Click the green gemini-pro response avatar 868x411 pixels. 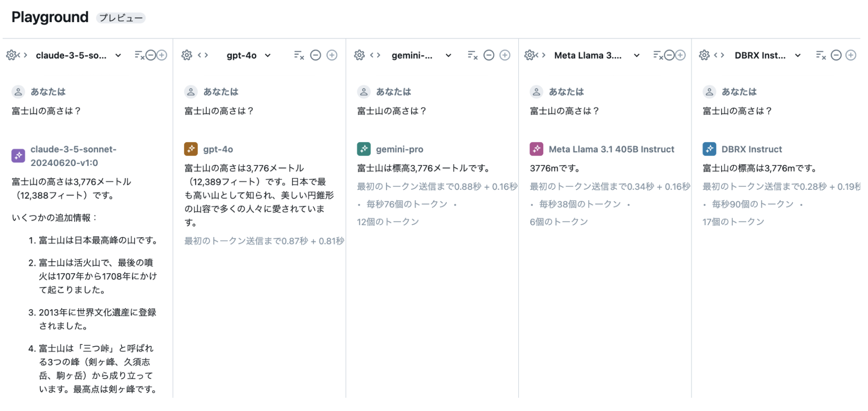click(x=364, y=149)
